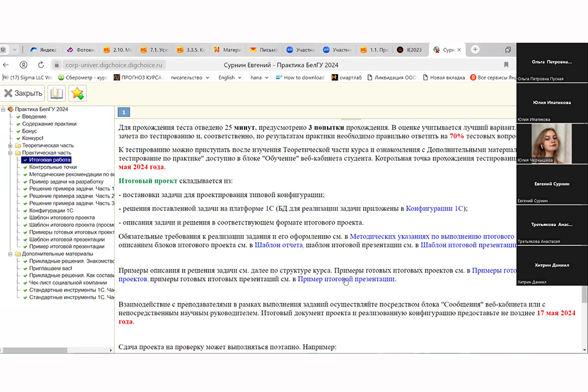
Task: Click the open book icon in toolbar
Action: coord(56,93)
